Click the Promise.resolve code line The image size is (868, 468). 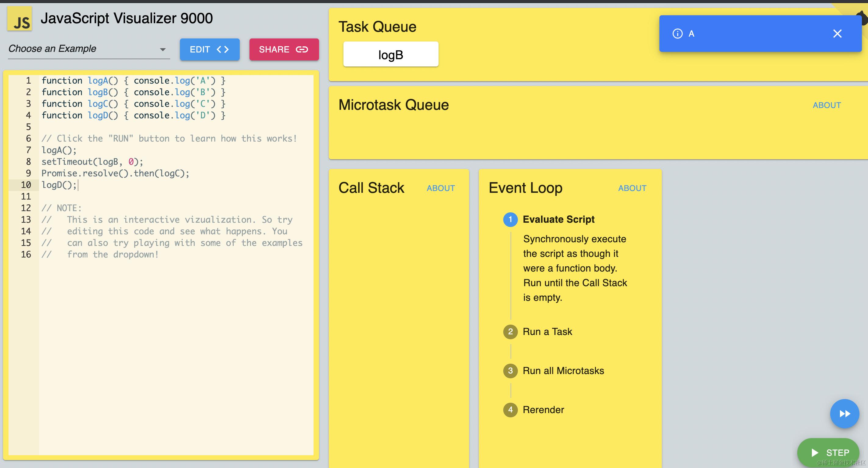click(115, 173)
